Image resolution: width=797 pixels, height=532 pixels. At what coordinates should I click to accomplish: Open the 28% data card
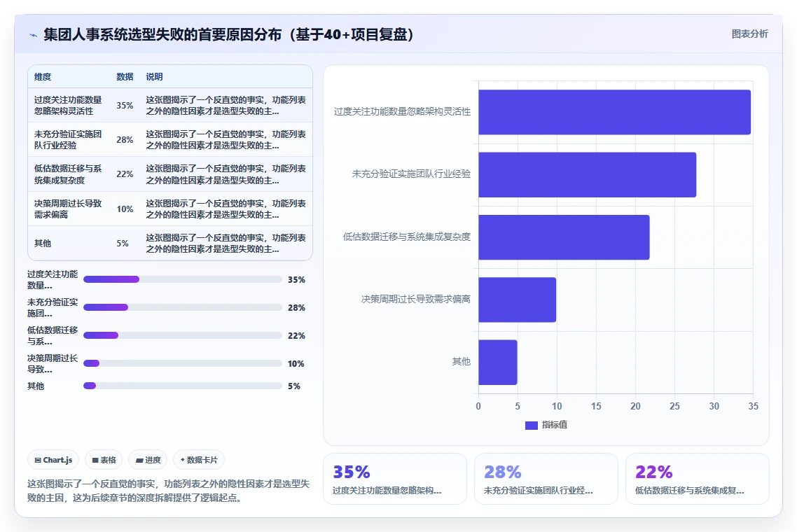[x=546, y=479]
